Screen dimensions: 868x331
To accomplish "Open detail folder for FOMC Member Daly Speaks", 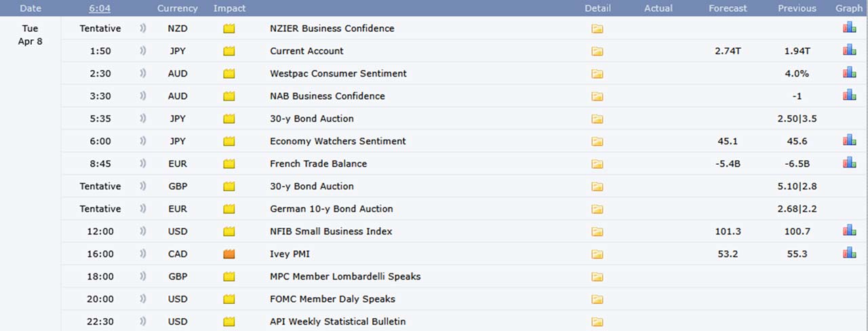I will [597, 298].
